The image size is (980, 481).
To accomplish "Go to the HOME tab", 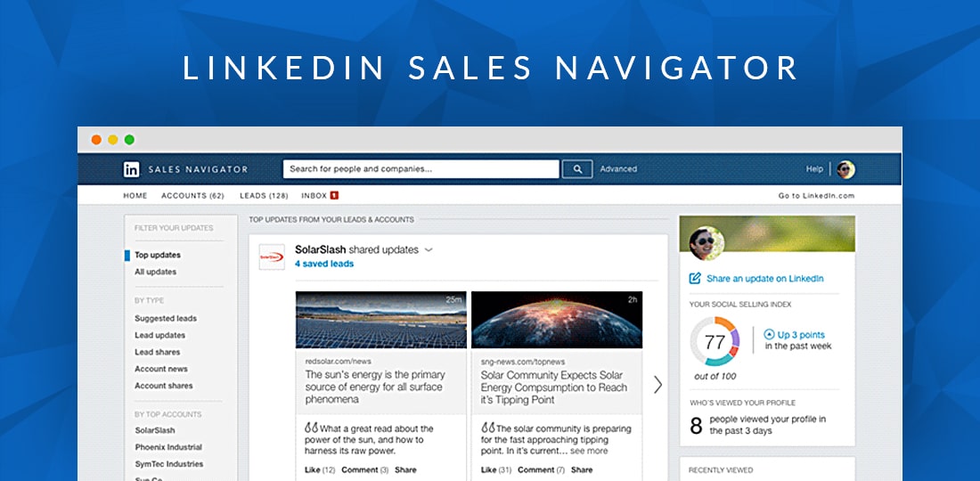I will point(135,196).
